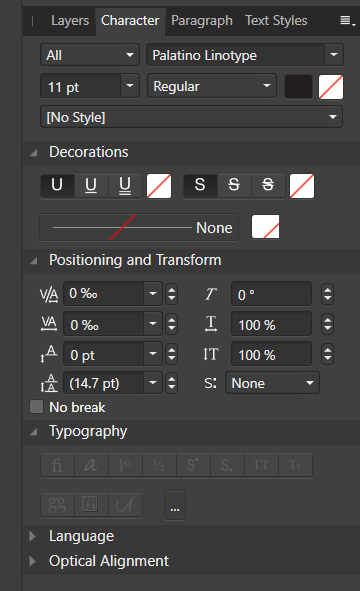Click the horizontal scale stepper arrows

tap(328, 324)
